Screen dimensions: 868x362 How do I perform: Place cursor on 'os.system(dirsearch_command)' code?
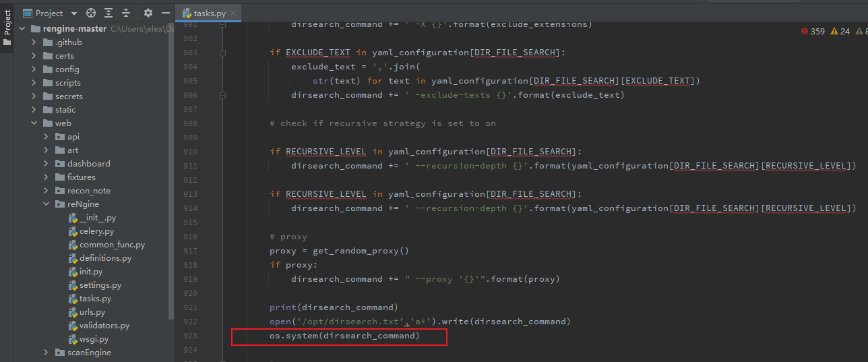(344, 335)
